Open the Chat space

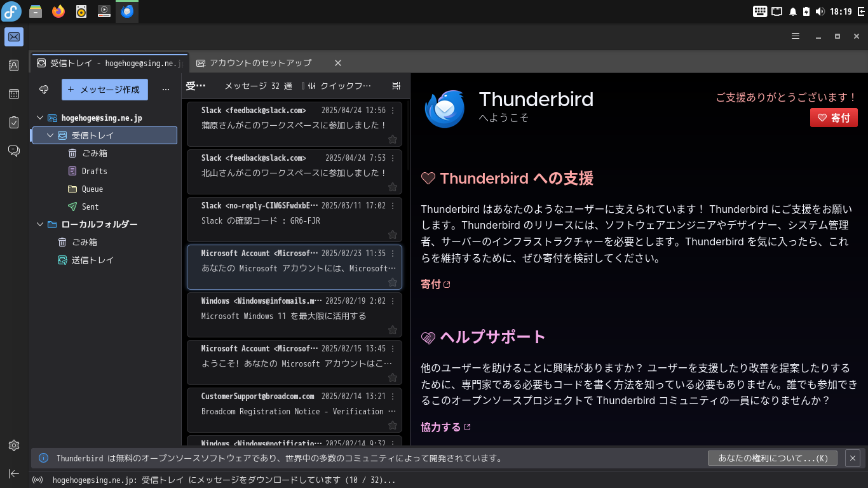pos(14,151)
